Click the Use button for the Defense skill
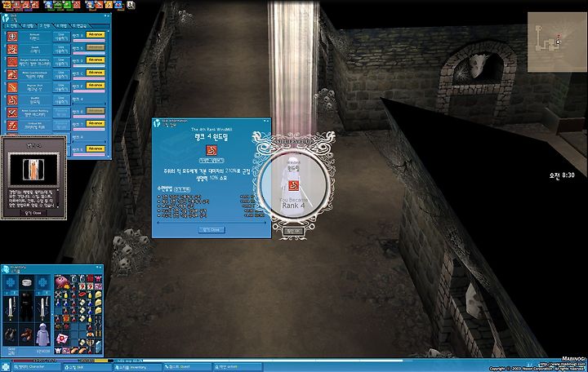 [61, 37]
